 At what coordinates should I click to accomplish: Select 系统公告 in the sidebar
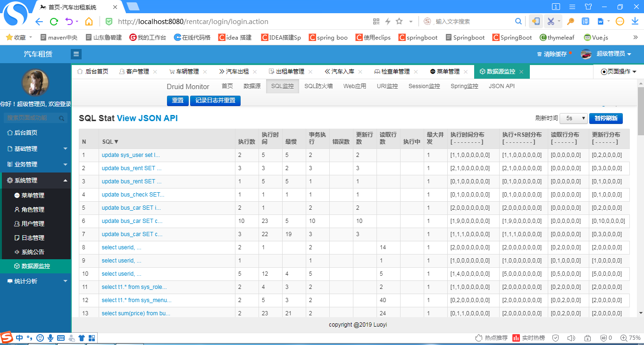pos(35,252)
